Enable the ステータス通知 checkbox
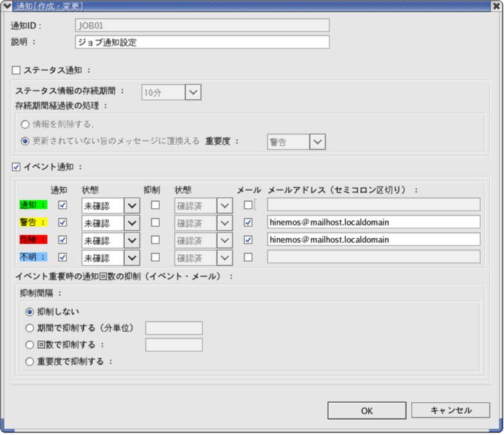The image size is (504, 435). coord(16,70)
